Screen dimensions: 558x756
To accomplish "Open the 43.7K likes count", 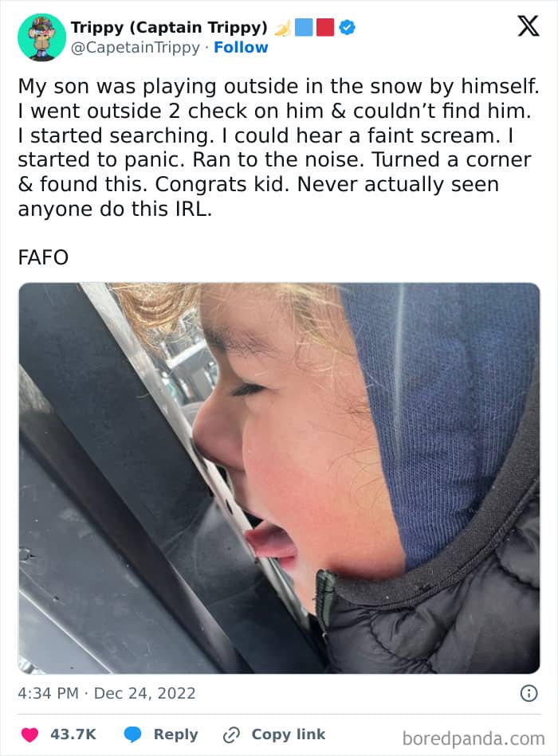I will point(73,734).
